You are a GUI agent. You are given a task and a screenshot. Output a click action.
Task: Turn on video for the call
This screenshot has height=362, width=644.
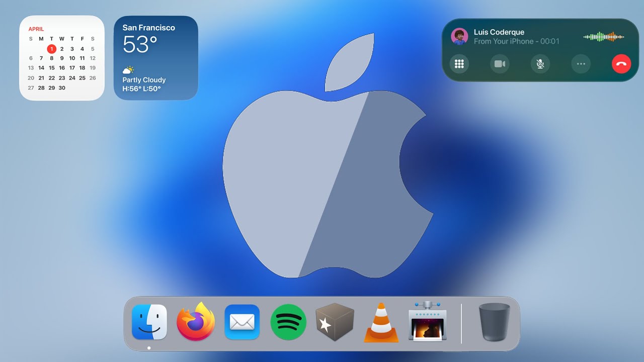click(500, 64)
